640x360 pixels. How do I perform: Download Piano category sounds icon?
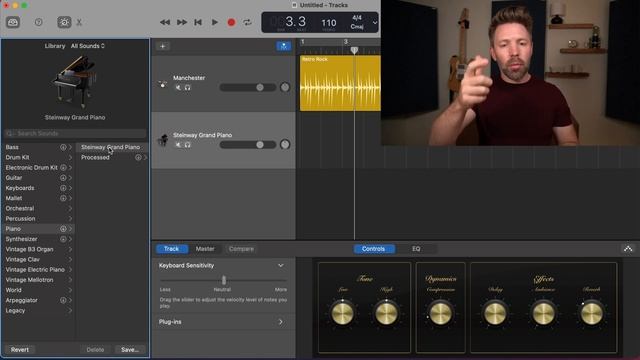pos(63,229)
